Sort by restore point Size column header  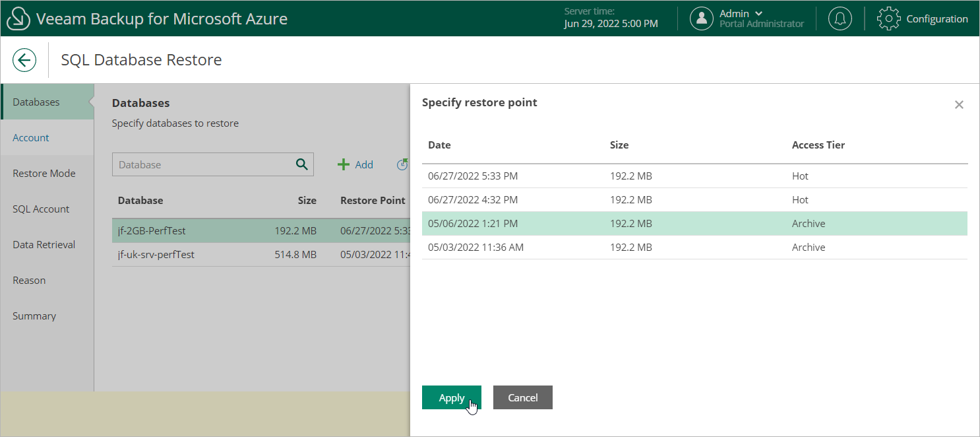[619, 145]
